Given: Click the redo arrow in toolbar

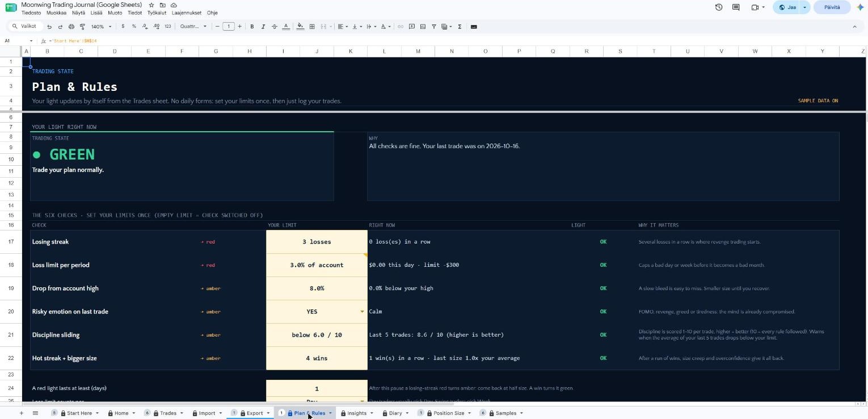Looking at the screenshot, I should [60, 27].
